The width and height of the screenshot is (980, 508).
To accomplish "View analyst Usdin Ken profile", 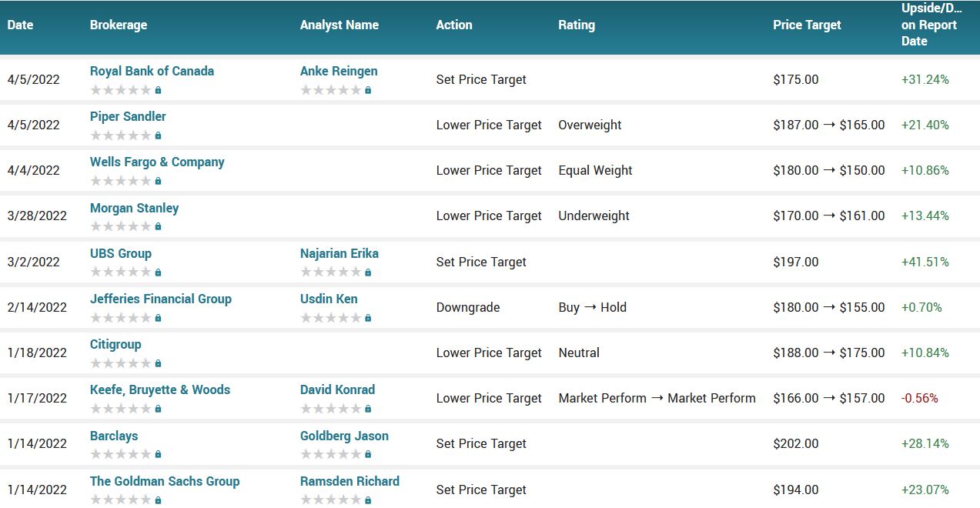I will 329,299.
